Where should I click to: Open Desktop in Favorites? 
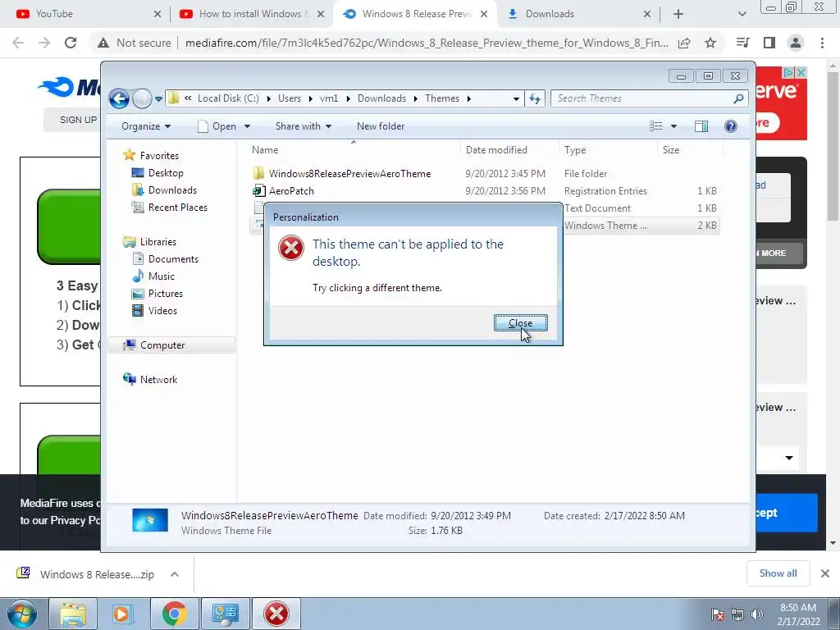tap(166, 173)
